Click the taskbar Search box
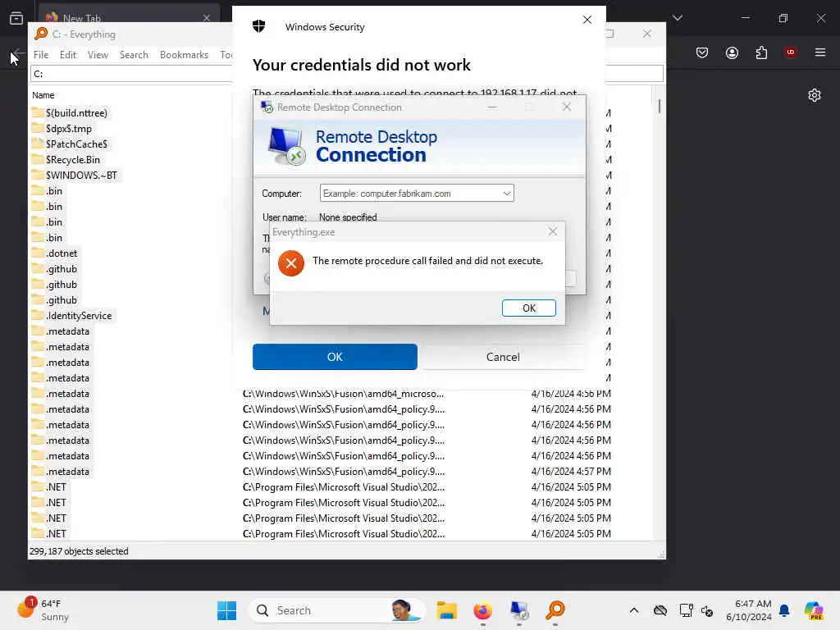 click(336, 610)
